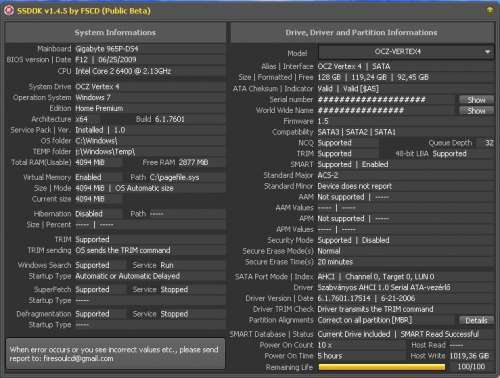Viewport: 500px width, 378px height.
Task: Click Architecture value x64
Action: tap(81, 119)
